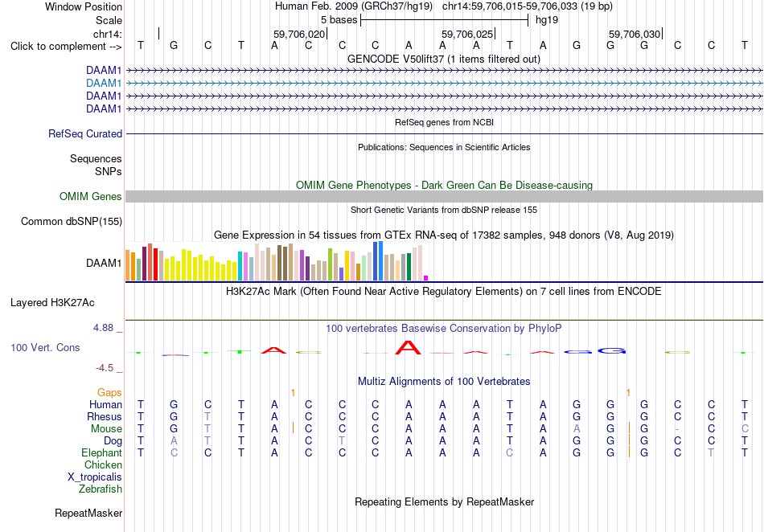The height and width of the screenshot is (532, 764).
Task: Click the OMIM Genes side label
Action: (x=90, y=197)
